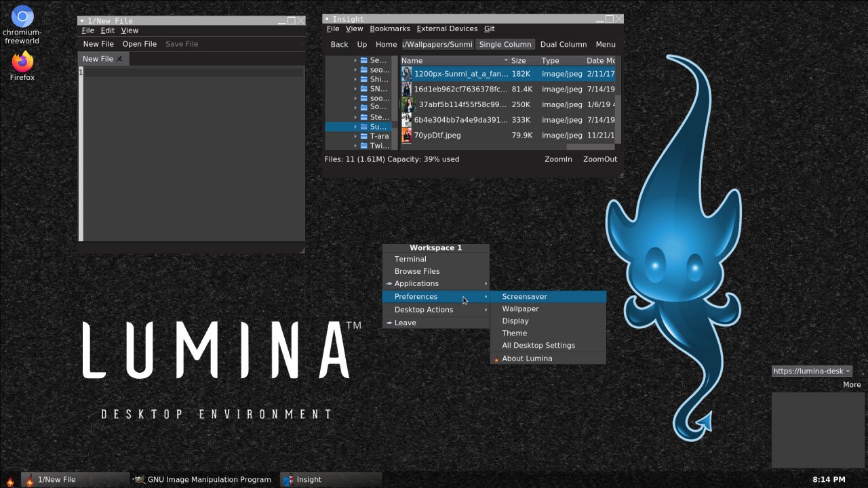Open the chromium-freeworld desktop icon
Image resolution: width=868 pixels, height=488 pixels.
[22, 25]
